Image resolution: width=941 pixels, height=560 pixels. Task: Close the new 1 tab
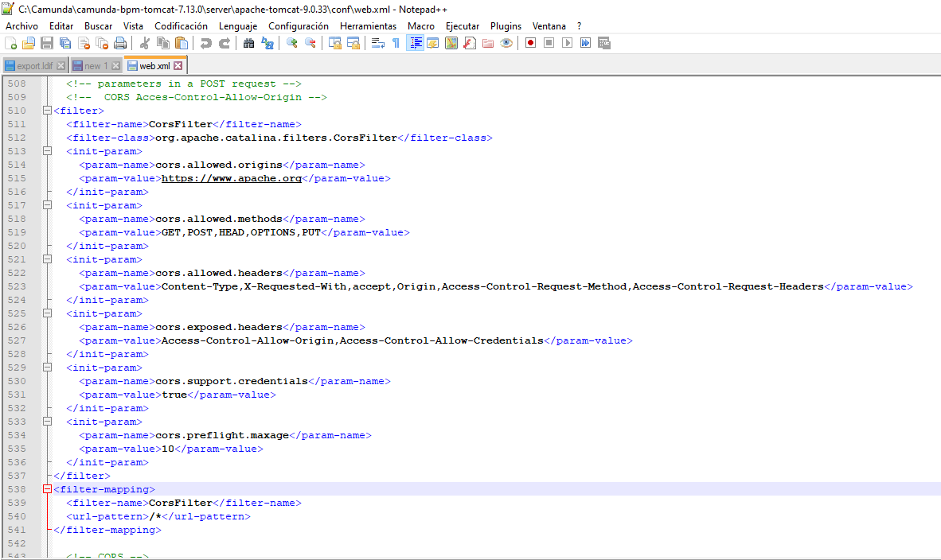115,66
